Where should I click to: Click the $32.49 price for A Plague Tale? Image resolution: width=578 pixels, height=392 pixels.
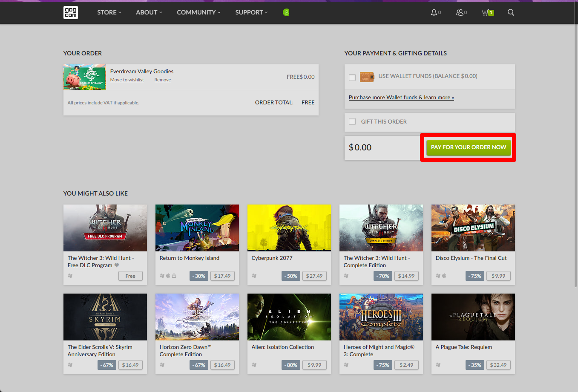[x=498, y=365]
